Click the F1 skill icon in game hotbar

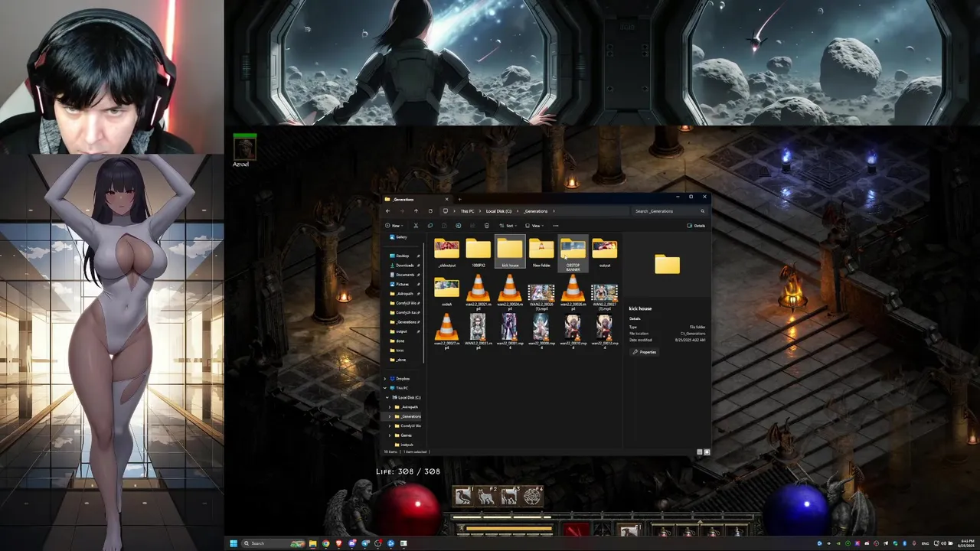[463, 497]
